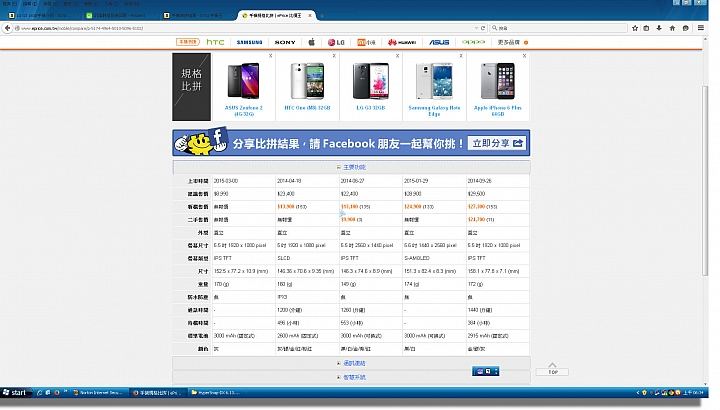Image resolution: width=720 pixels, height=410 pixels.
Task: Switch to the first browser tab
Action: click(43, 16)
